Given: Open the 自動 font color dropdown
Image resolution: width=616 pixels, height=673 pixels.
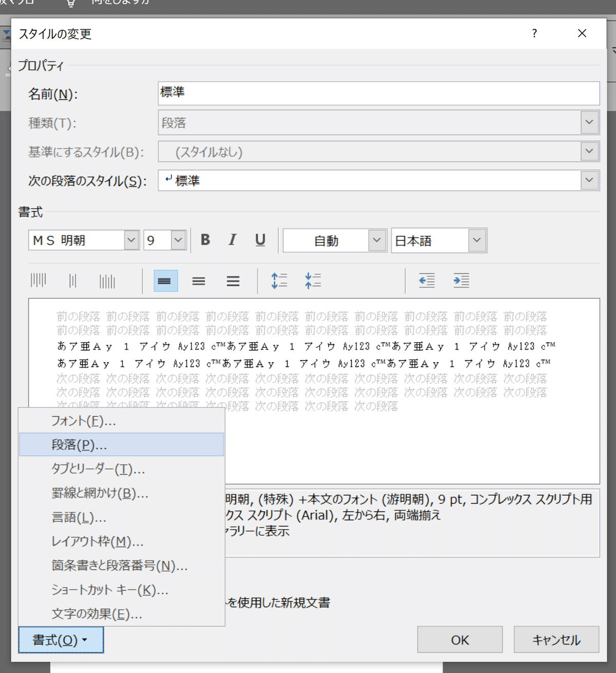Looking at the screenshot, I should tap(377, 240).
